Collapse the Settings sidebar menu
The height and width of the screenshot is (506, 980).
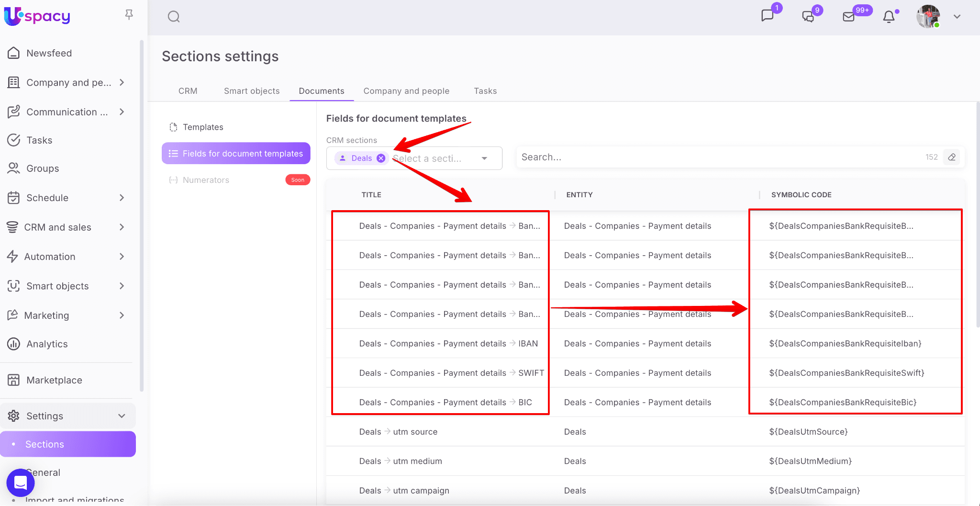[x=122, y=416]
